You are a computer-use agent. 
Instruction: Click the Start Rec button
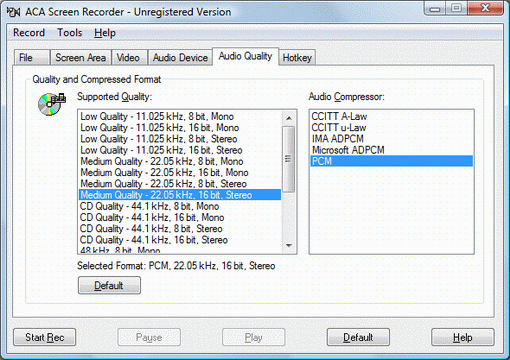click(45, 337)
